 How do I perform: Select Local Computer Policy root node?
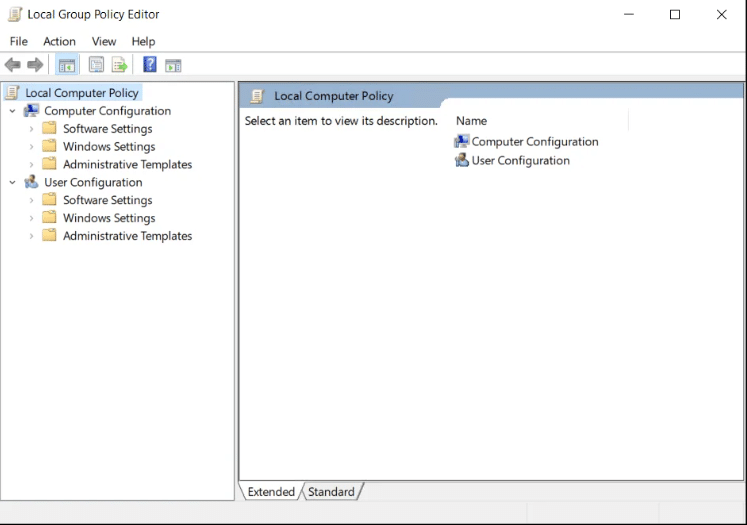[x=82, y=93]
